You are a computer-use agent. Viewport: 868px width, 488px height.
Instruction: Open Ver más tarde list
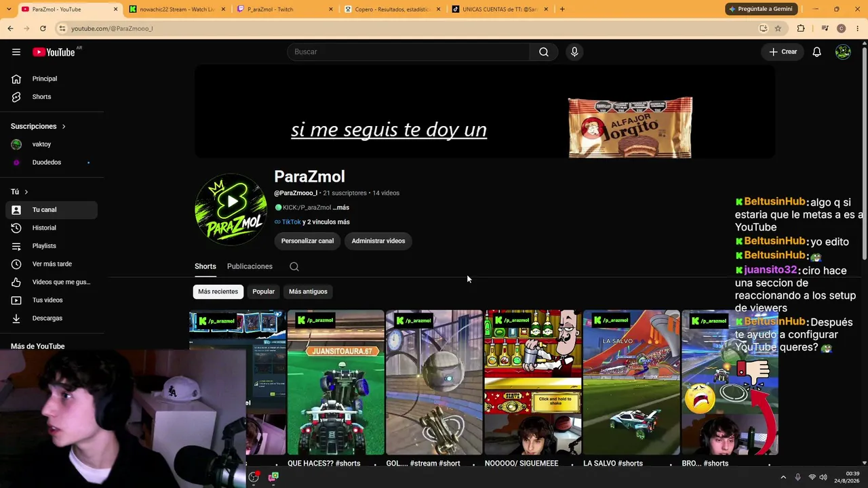coord(52,264)
